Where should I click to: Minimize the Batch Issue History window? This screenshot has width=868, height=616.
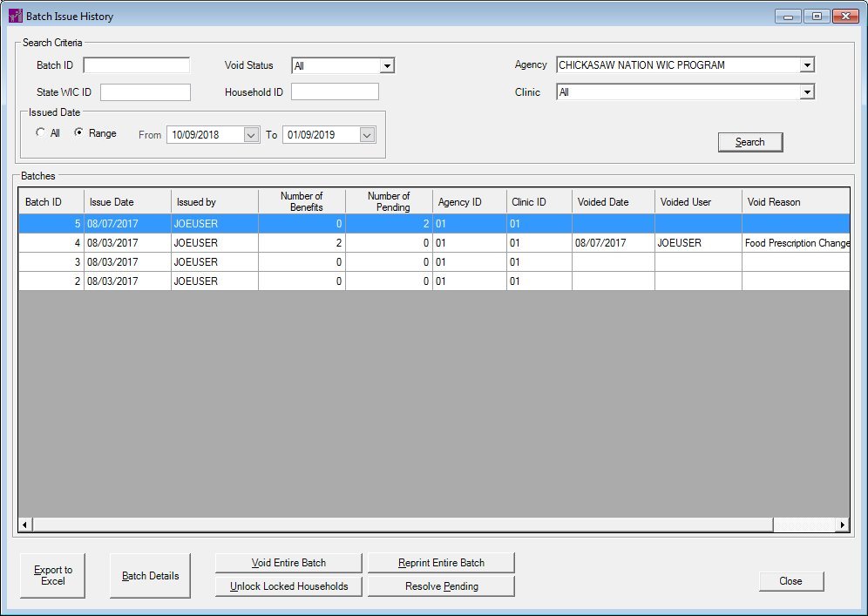coord(789,16)
